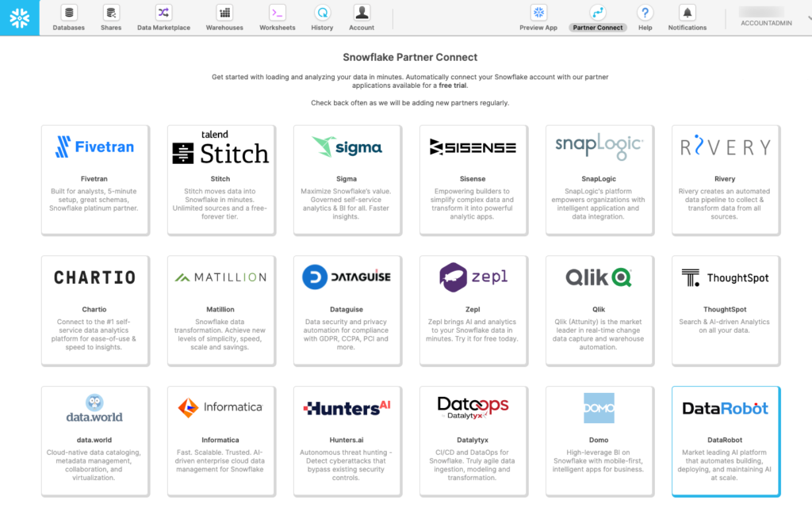This screenshot has height=515, width=812.
Task: Select the Sisense card description text
Action: 472,204
